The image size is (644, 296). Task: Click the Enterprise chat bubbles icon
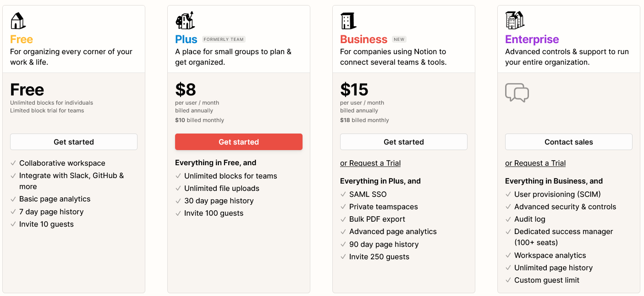(x=517, y=93)
